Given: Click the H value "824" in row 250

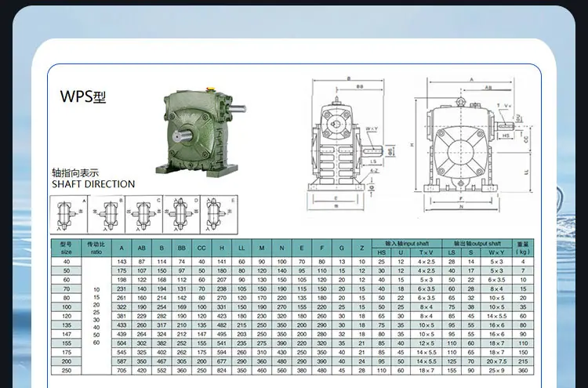Looking at the screenshot, I should (x=222, y=371).
